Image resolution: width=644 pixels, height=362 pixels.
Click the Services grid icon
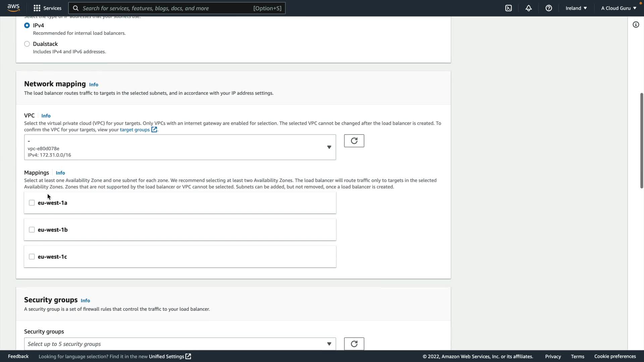pos(37,8)
